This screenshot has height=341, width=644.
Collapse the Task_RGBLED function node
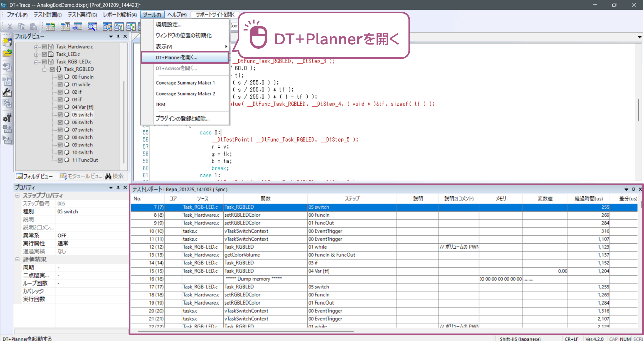44,69
